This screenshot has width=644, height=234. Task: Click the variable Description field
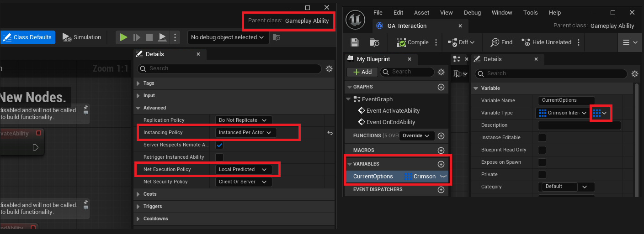[x=580, y=125]
